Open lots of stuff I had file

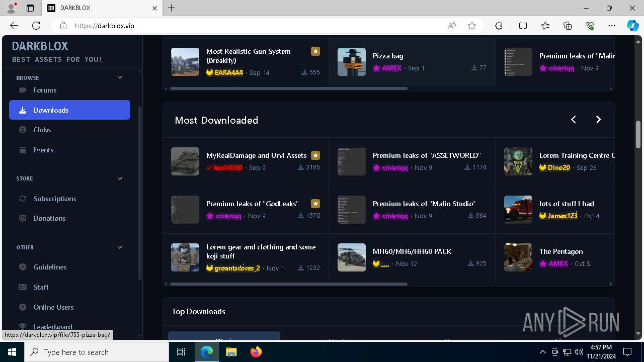click(x=567, y=204)
